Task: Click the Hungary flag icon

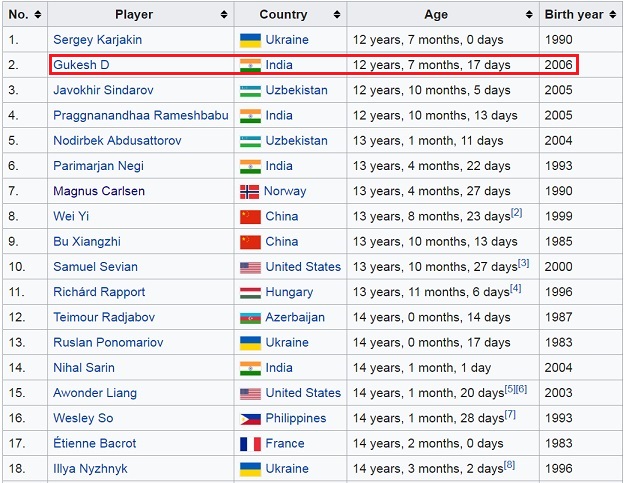Action: (x=250, y=292)
